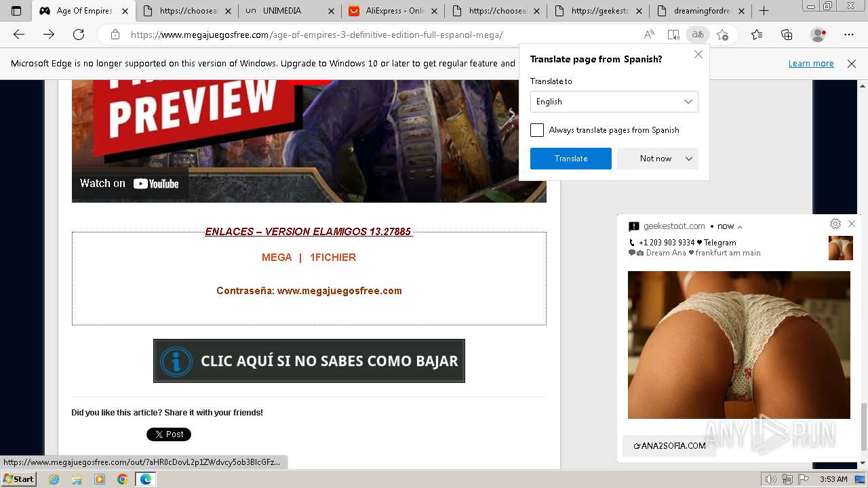Image resolution: width=868 pixels, height=488 pixels.
Task: Click Watch on YouTube overlay
Action: point(130,184)
